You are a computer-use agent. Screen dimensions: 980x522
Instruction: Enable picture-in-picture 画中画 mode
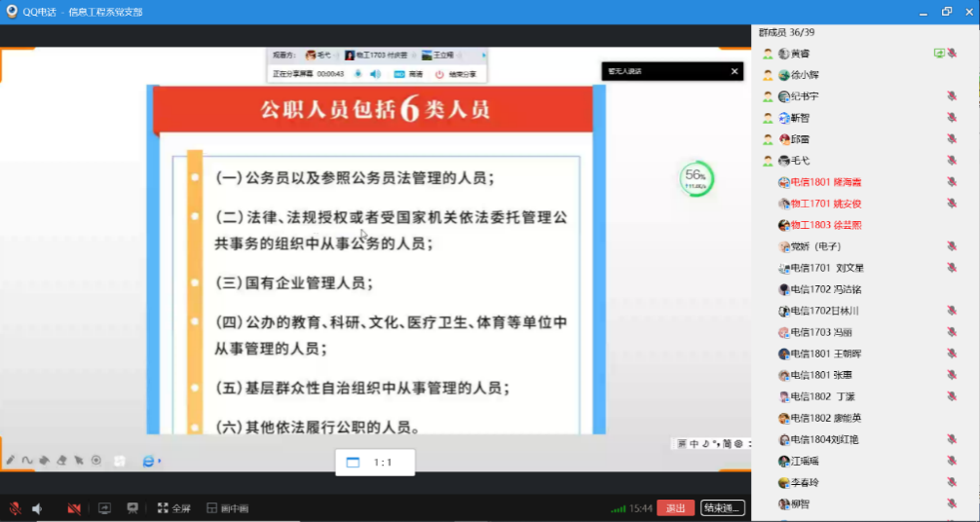click(x=227, y=508)
